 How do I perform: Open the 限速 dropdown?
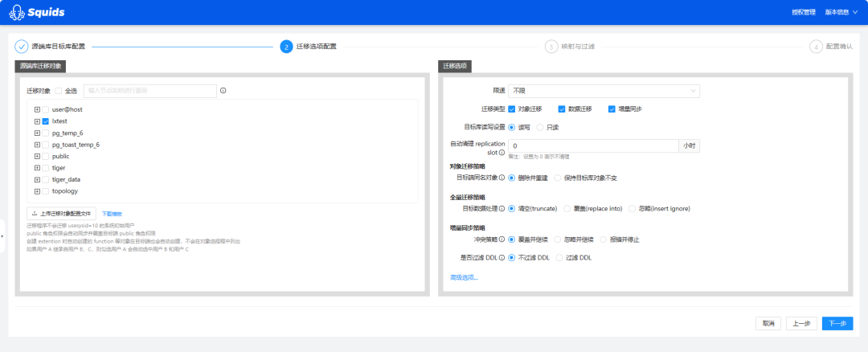[604, 91]
